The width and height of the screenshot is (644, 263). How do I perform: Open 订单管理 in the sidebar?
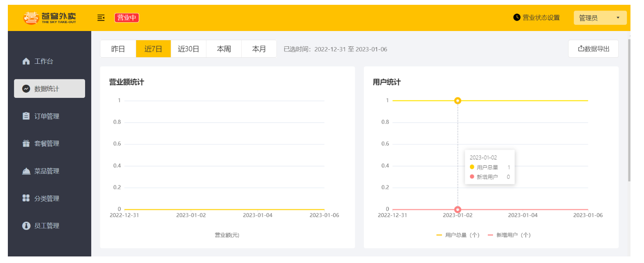tap(49, 116)
